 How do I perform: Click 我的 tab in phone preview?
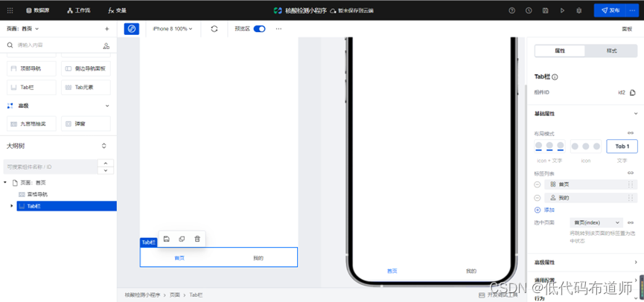(x=471, y=271)
